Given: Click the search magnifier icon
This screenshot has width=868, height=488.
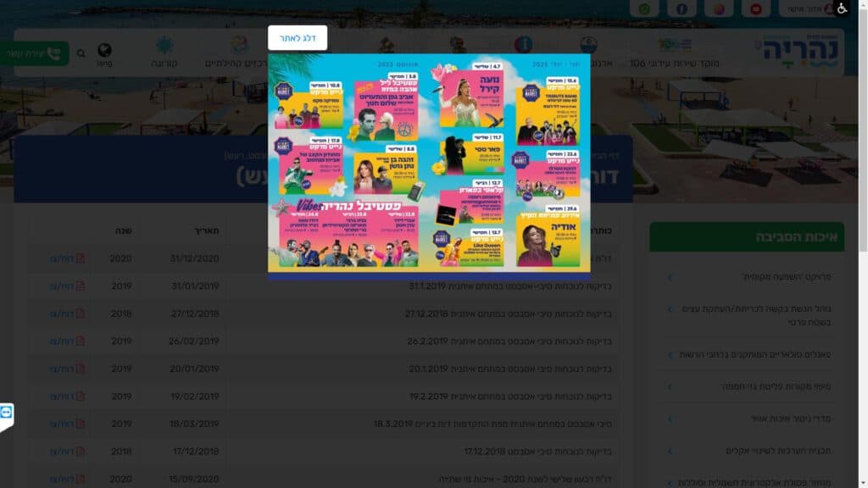Looking at the screenshot, I should pos(81,53).
